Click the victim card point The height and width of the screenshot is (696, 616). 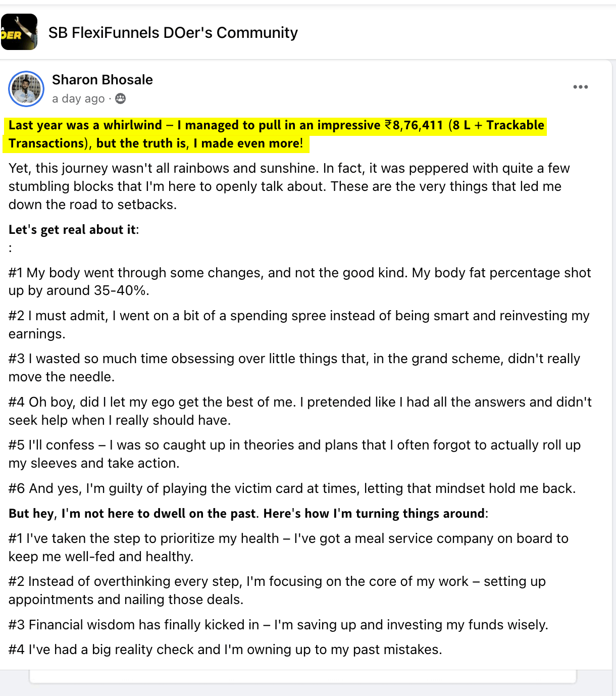point(292,488)
